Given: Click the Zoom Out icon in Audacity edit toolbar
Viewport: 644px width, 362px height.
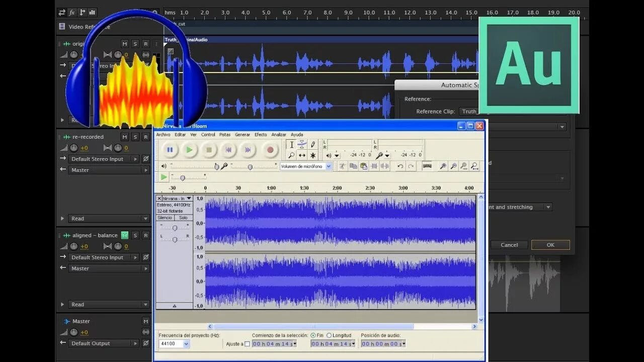Looking at the screenshot, I should pyautogui.click(x=453, y=166).
